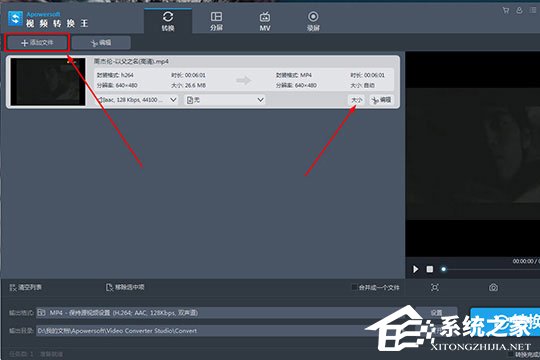Take a snapshot with the camera icon

coord(493,287)
